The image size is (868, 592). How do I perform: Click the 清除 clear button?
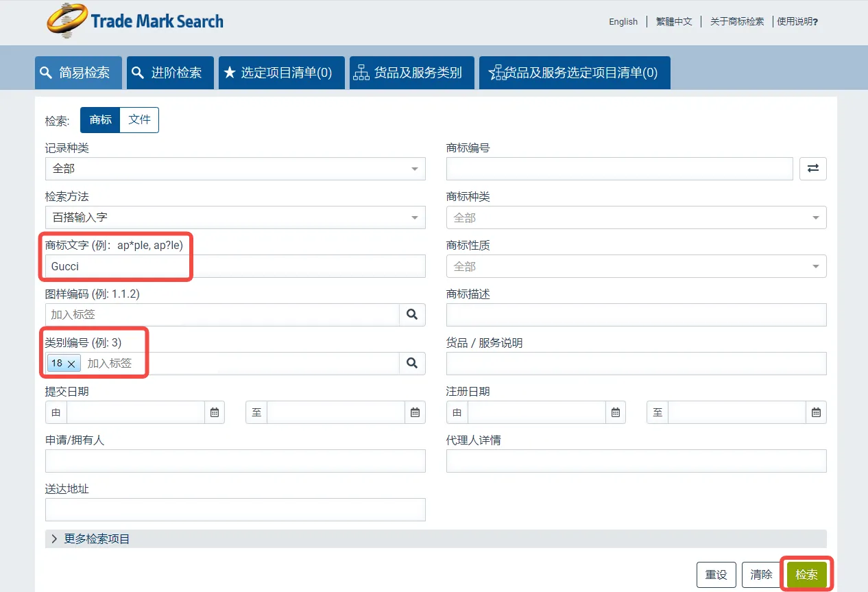761,574
